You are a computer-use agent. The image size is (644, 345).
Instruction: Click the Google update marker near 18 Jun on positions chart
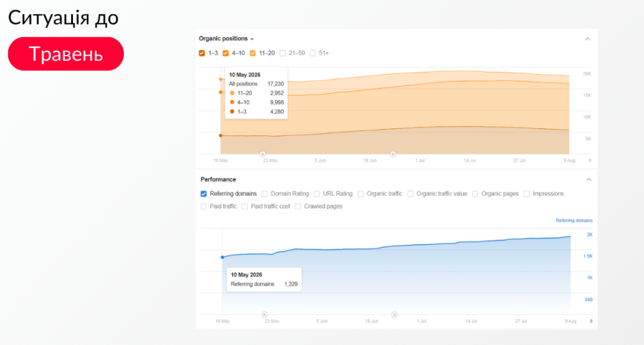pos(392,154)
